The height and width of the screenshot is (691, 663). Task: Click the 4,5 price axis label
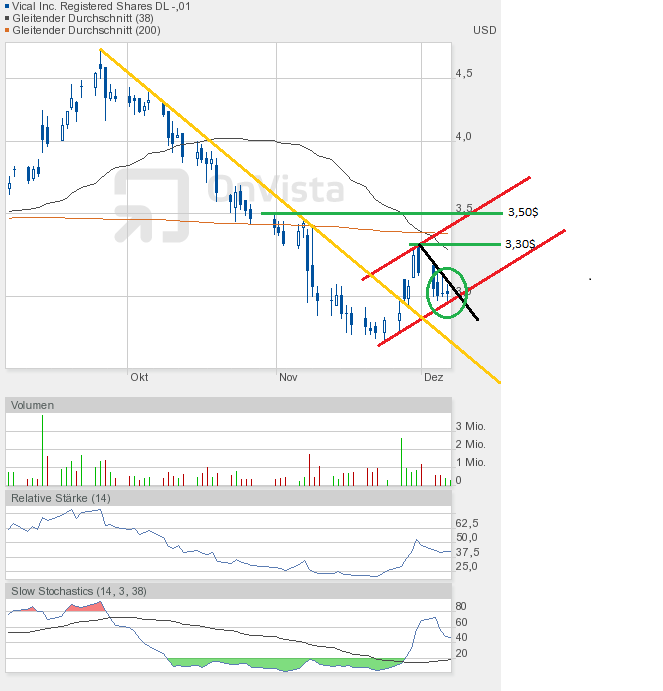click(x=464, y=73)
